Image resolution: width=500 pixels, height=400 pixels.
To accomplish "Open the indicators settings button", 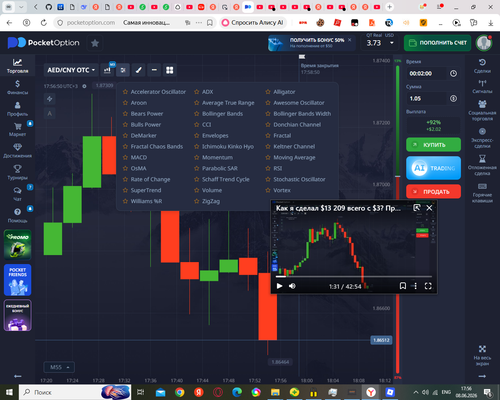I will 123,70.
